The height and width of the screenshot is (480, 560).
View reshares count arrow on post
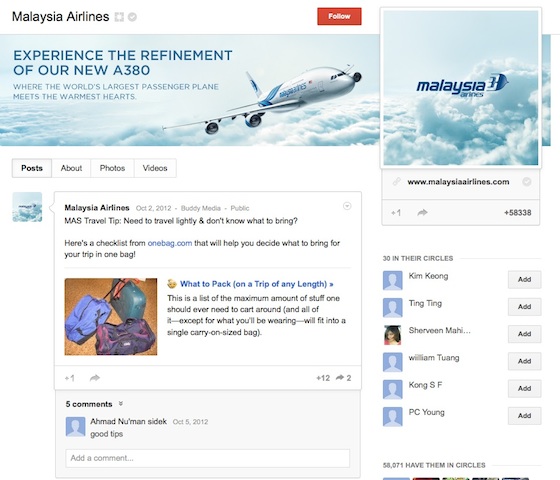pos(340,378)
